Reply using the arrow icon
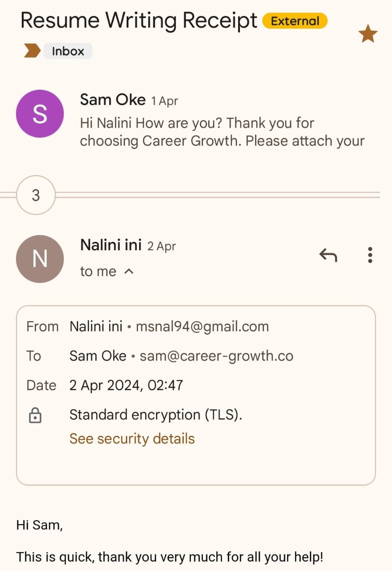Image resolution: width=392 pixels, height=571 pixels. (x=328, y=255)
